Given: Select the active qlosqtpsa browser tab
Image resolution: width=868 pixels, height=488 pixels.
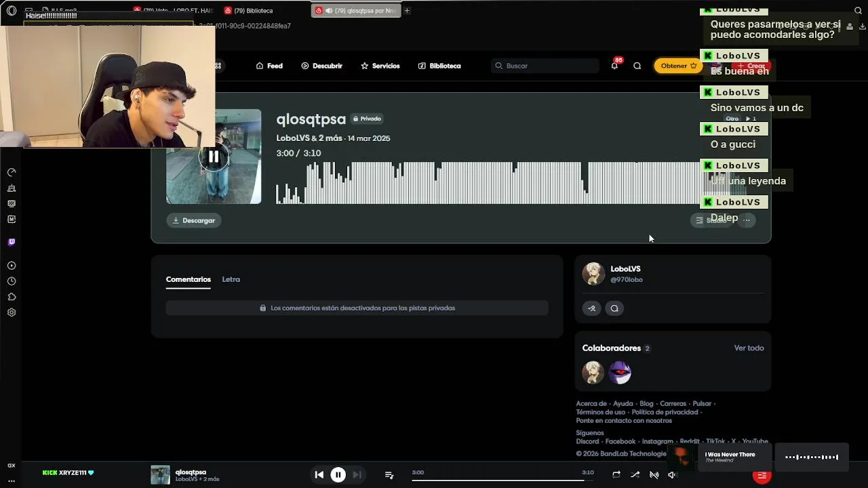Looking at the screenshot, I should [355, 11].
